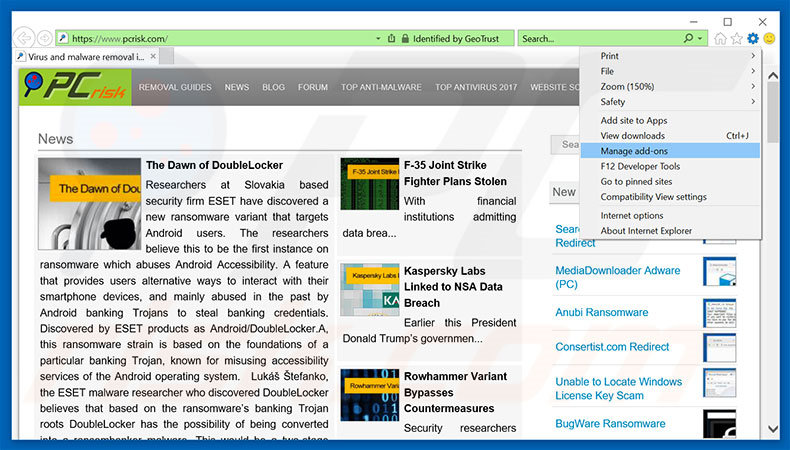Click the PCrisk logo

[x=76, y=87]
